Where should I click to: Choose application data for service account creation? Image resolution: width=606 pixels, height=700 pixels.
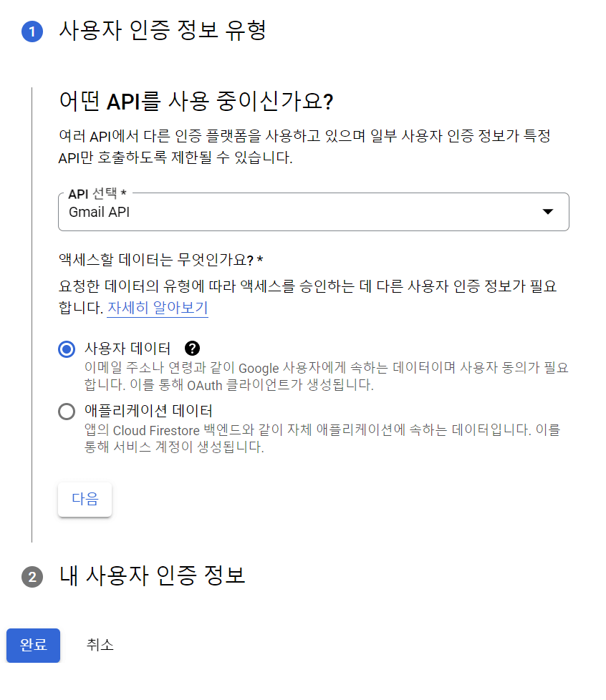pyautogui.click(x=67, y=412)
